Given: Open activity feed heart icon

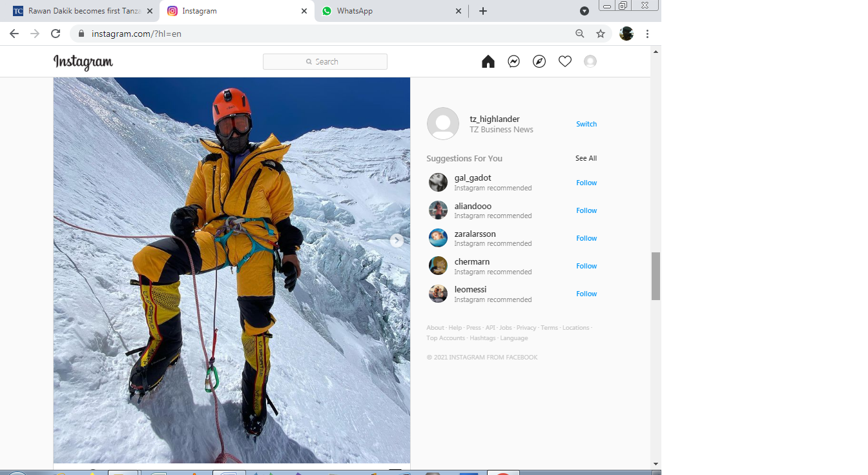Looking at the screenshot, I should 565,61.
